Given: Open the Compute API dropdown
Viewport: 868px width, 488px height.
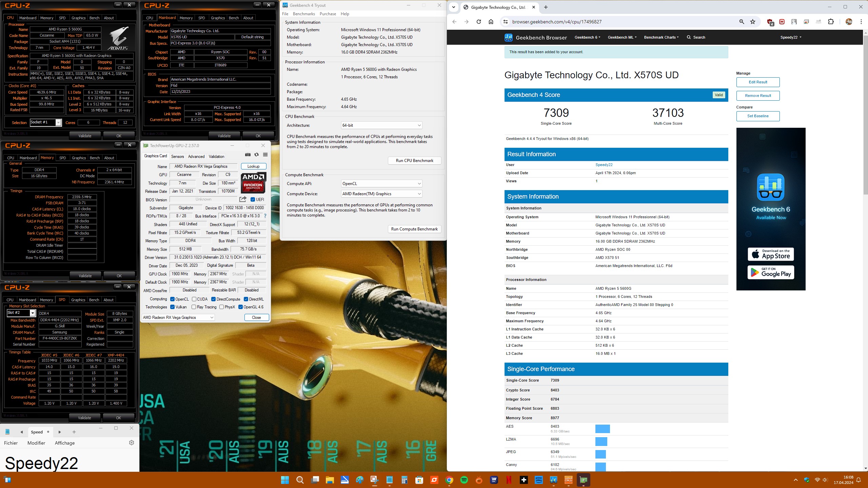Looking at the screenshot, I should [381, 184].
